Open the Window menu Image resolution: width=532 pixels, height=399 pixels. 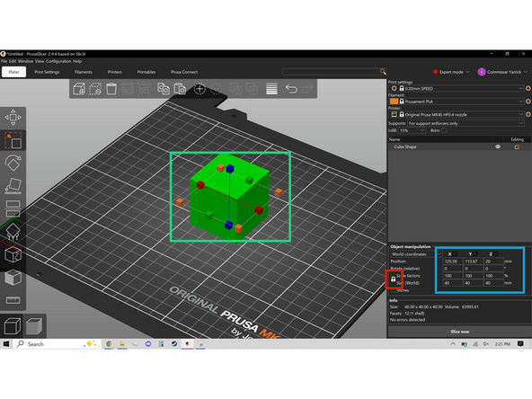(25, 61)
